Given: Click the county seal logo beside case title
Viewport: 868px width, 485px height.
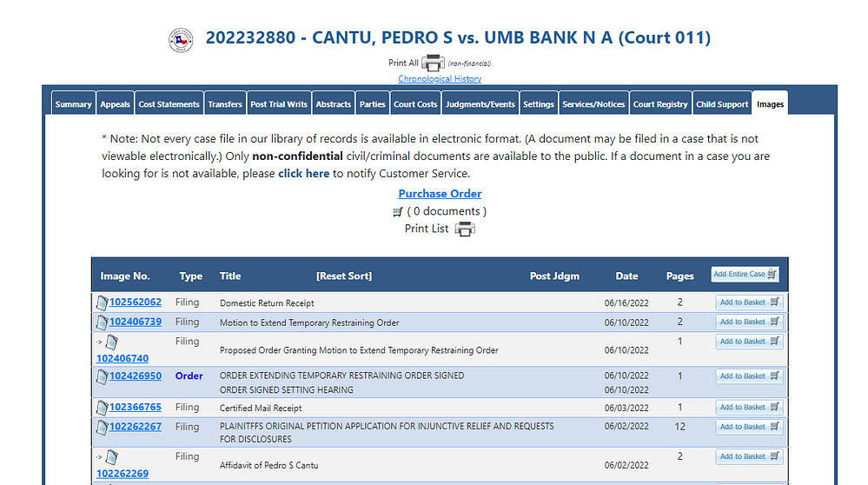Looking at the screenshot, I should 181,40.
